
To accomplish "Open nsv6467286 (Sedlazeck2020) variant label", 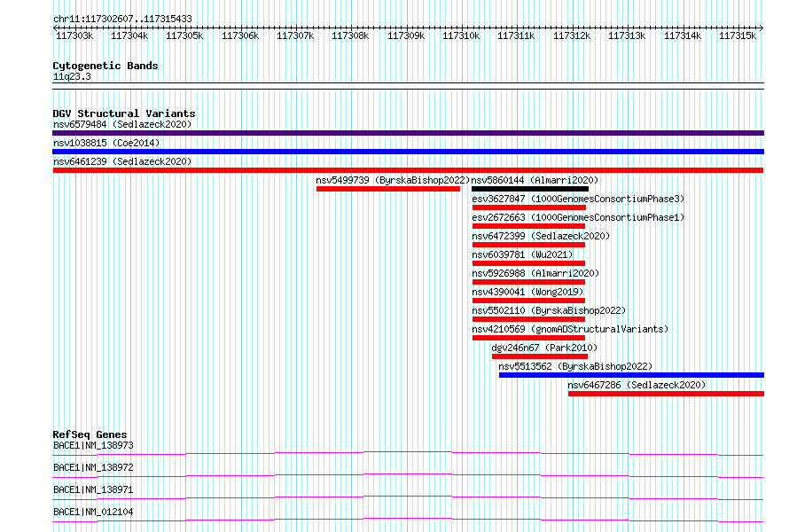I will point(637,385).
